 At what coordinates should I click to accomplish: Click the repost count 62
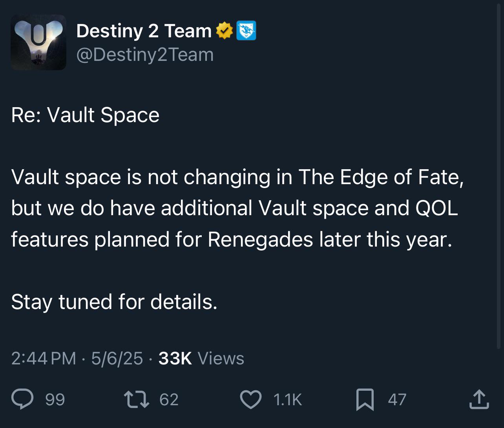coord(169,399)
